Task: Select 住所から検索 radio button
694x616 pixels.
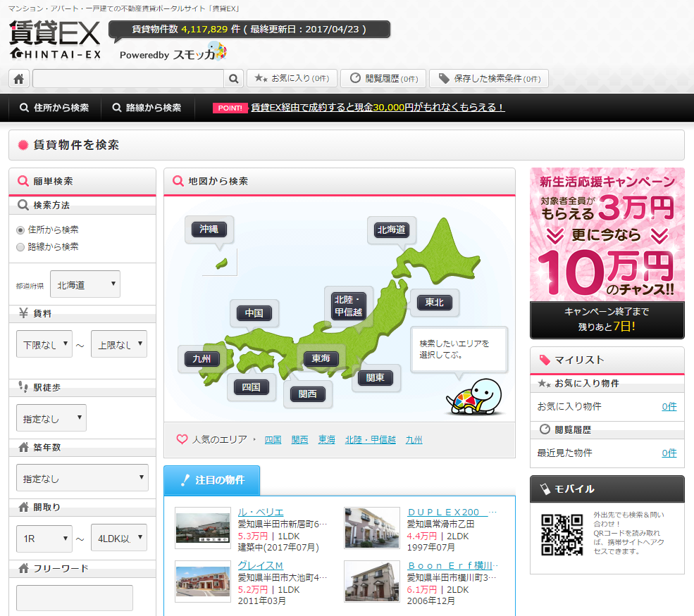Action: coord(20,230)
